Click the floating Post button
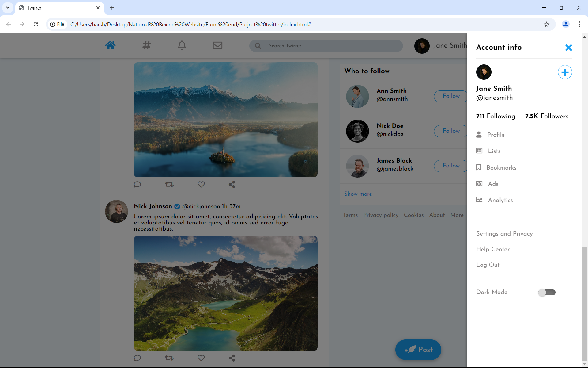 tap(418, 350)
